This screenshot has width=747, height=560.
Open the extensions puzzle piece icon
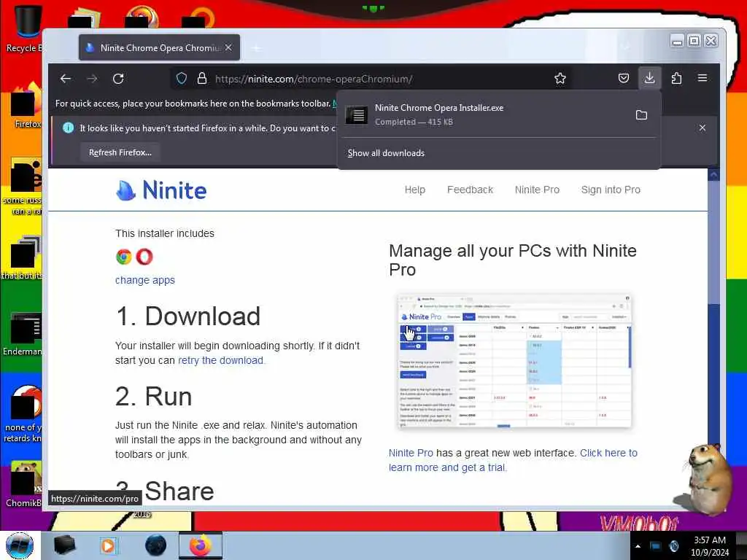coord(676,78)
